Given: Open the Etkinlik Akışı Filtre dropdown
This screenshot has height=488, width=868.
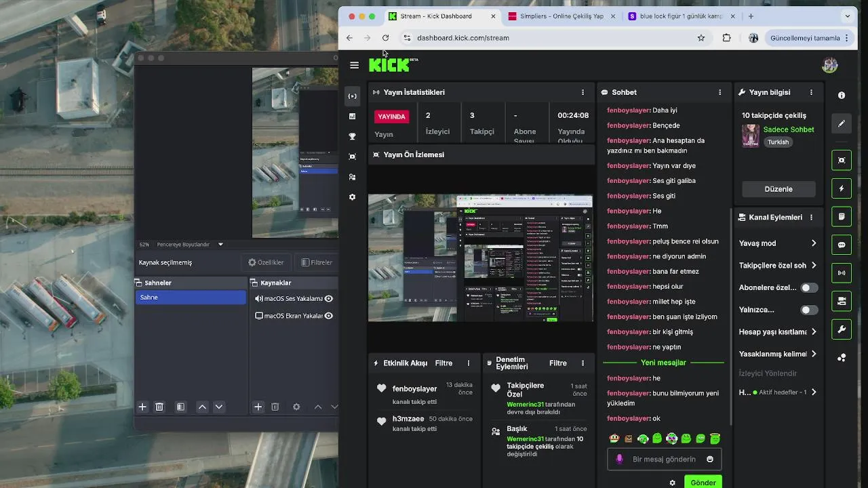Looking at the screenshot, I should 443,363.
